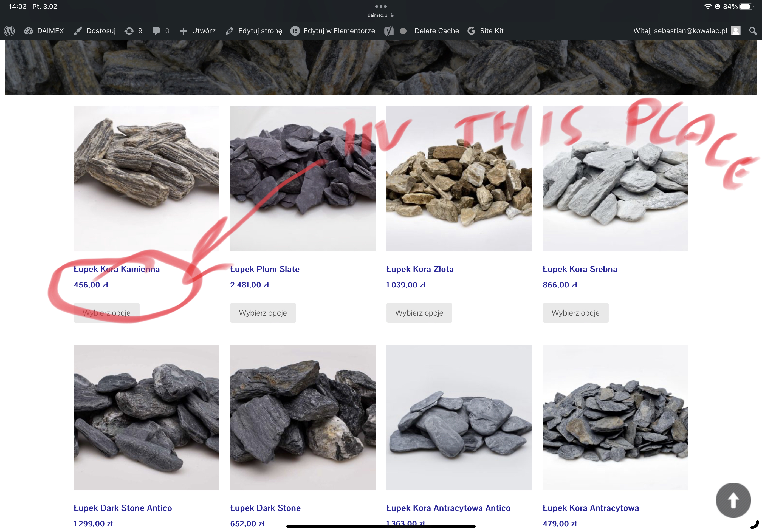Click price 652,00 zł
Screen dimensions: 762x532
coord(247,524)
